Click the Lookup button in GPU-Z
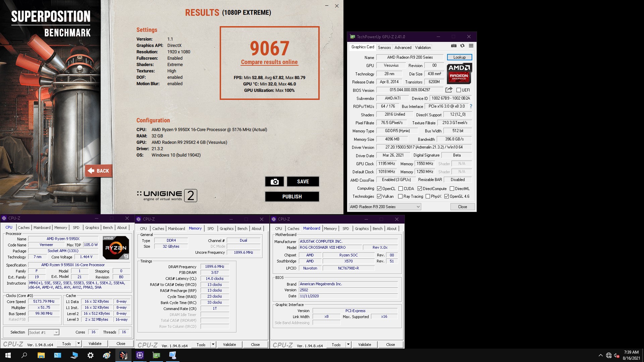This screenshot has height=362, width=644. [x=460, y=57]
